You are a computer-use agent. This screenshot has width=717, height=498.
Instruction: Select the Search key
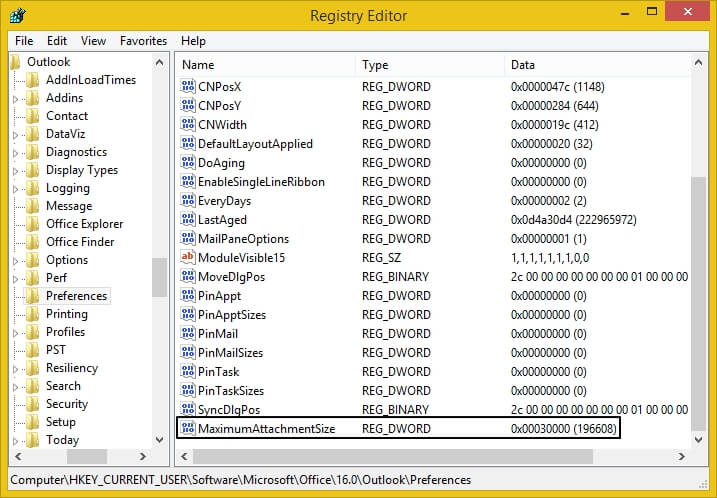(x=63, y=386)
